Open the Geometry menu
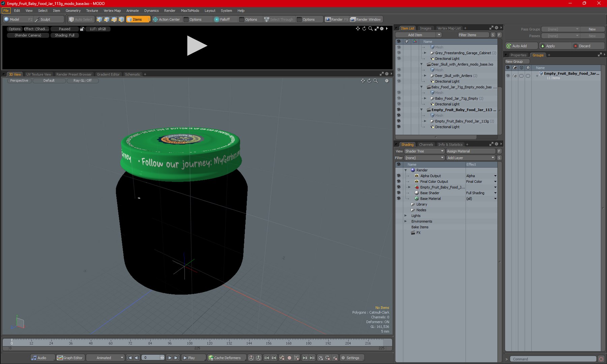 pyautogui.click(x=73, y=11)
